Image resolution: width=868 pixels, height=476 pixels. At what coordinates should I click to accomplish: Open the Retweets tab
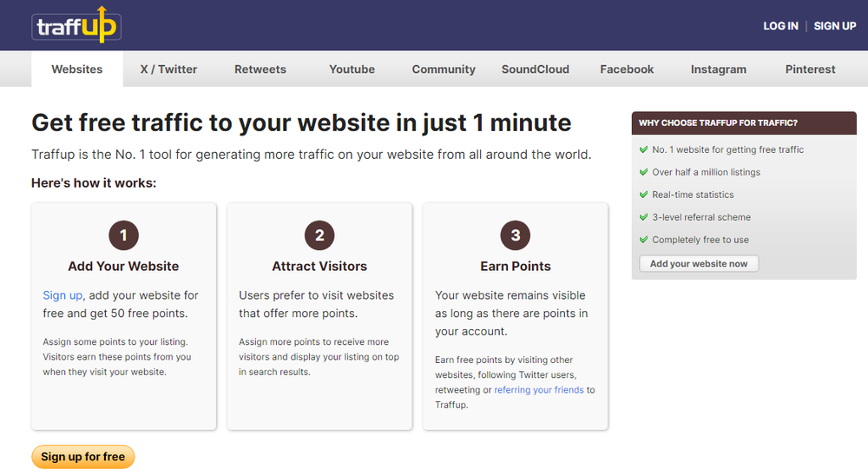tap(260, 69)
